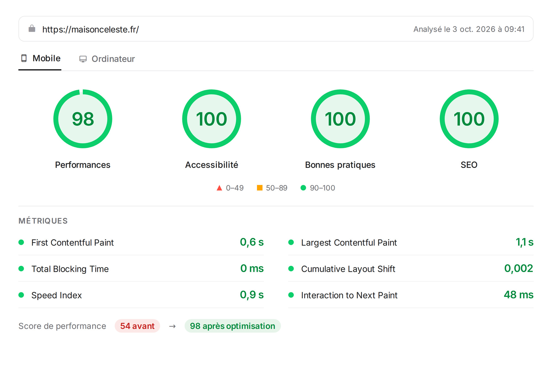
Task: Switch to the Ordinateur tab
Action: point(107,59)
